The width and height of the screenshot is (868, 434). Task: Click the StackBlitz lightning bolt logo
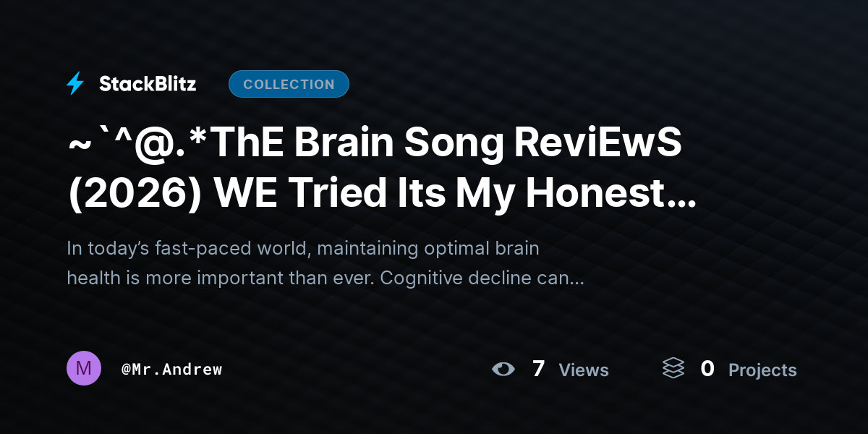pyautogui.click(x=75, y=84)
